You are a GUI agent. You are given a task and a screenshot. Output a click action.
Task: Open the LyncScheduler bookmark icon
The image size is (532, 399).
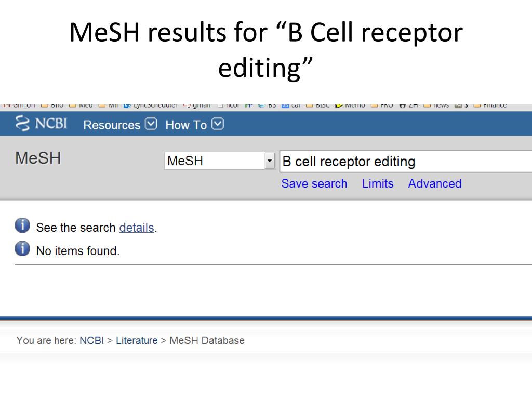click(x=127, y=106)
